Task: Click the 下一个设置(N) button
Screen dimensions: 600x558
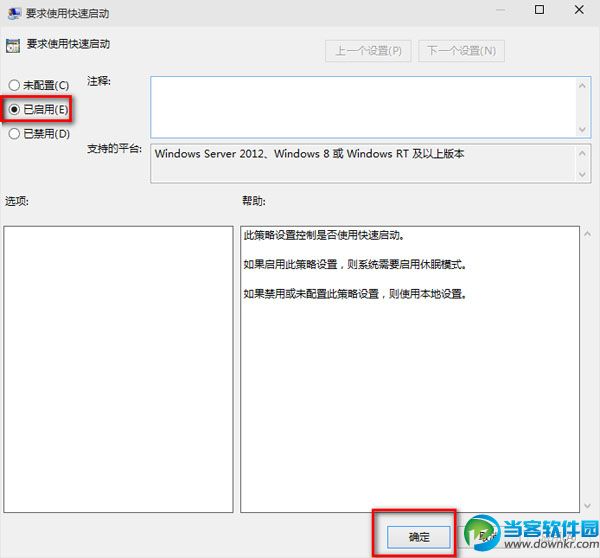Action: click(461, 51)
